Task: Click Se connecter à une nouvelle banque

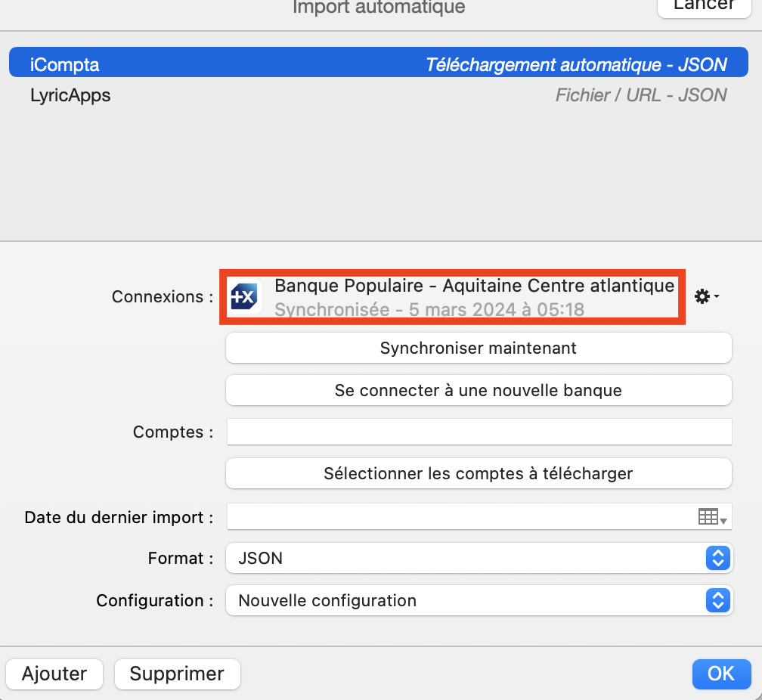Action: pos(479,390)
